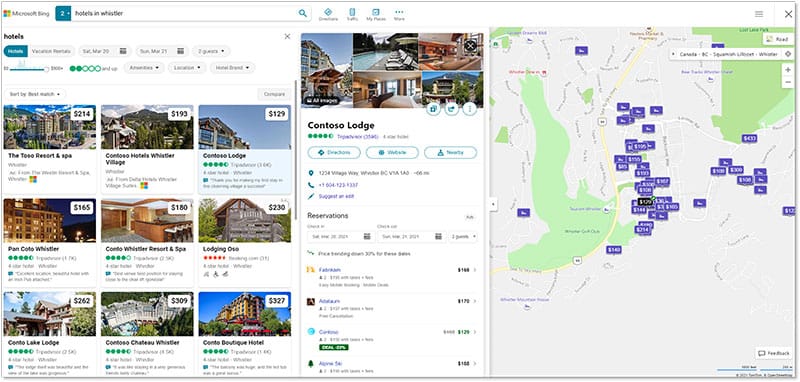
Task: Click the pencil icon for Suggest an edit
Action: click(x=311, y=196)
